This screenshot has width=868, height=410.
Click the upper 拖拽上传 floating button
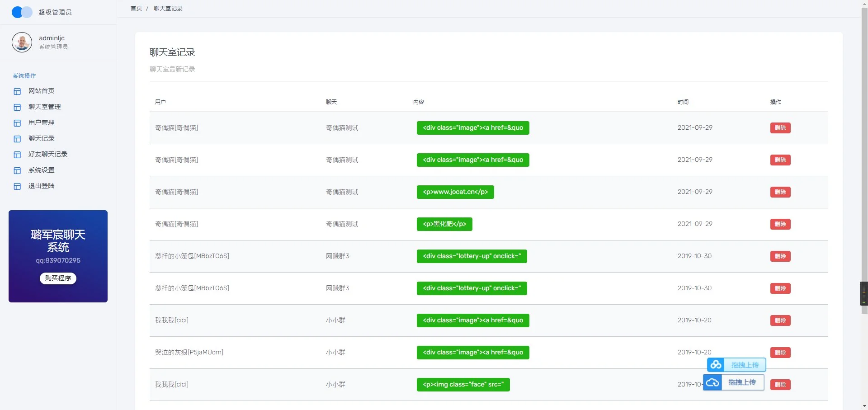point(744,365)
